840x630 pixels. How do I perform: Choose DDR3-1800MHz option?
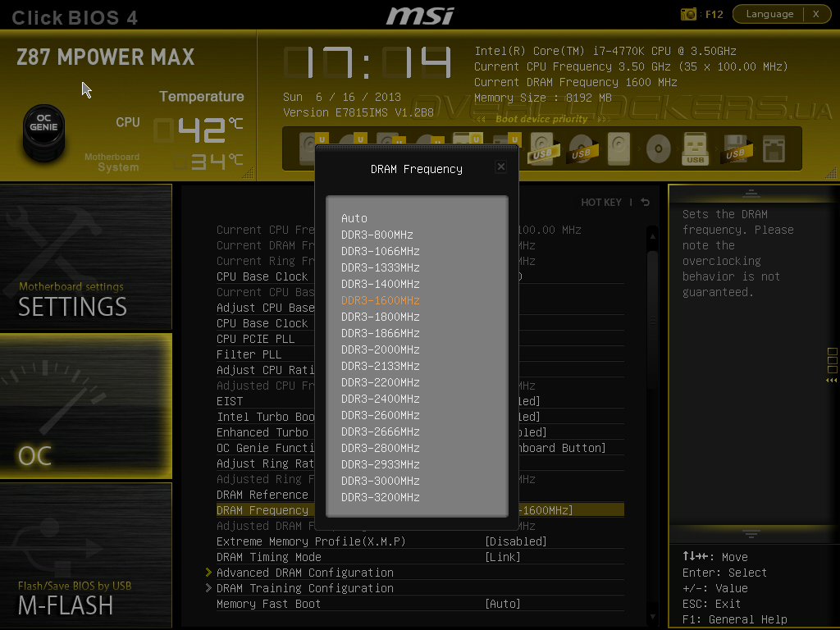(x=381, y=317)
